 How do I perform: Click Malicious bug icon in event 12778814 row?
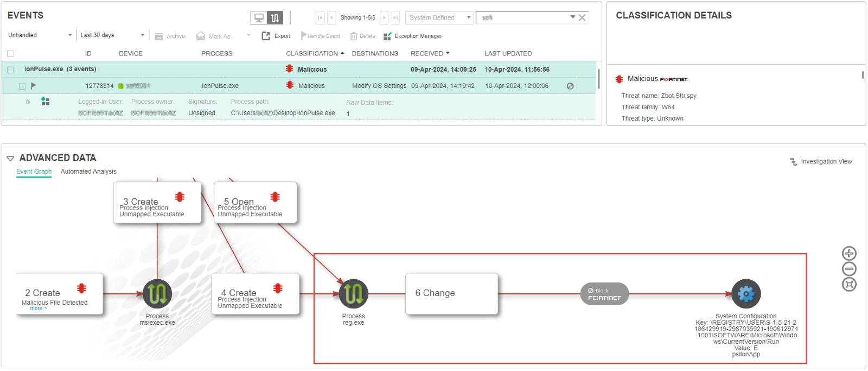pos(290,85)
